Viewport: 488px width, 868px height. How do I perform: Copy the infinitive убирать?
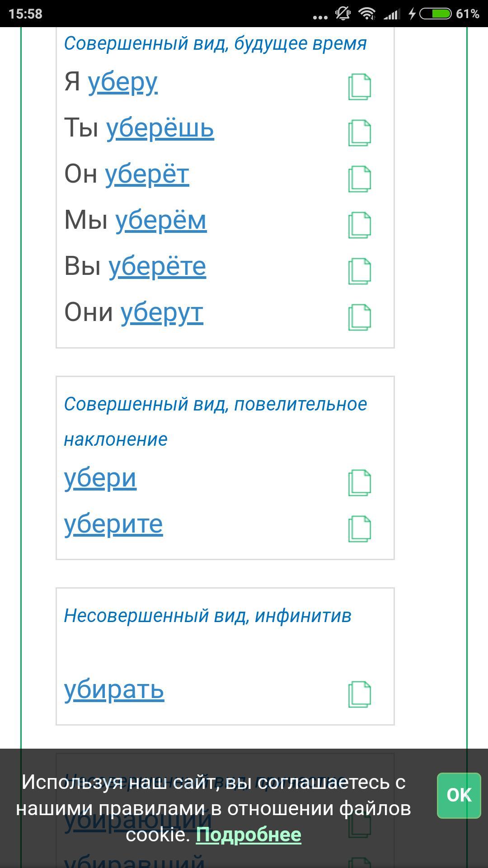[360, 694]
